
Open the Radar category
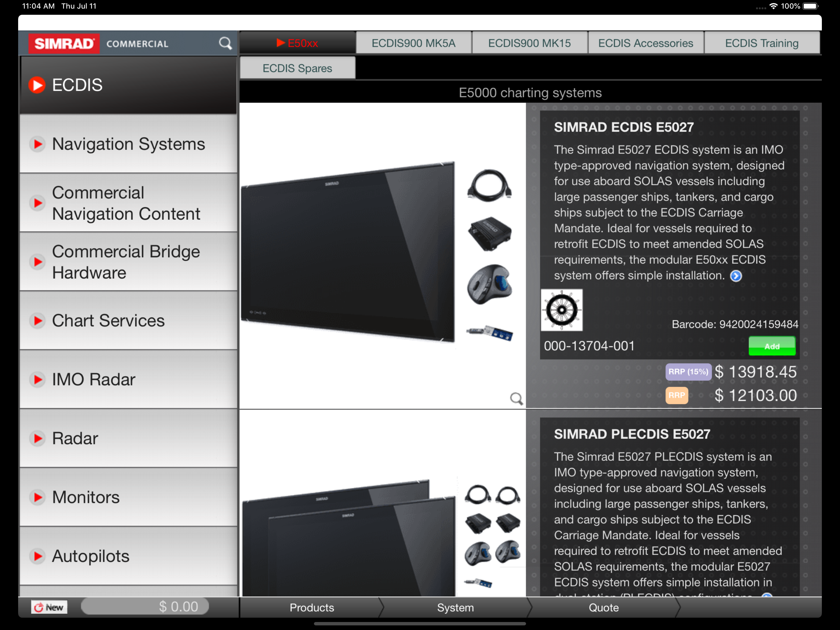[x=128, y=438]
